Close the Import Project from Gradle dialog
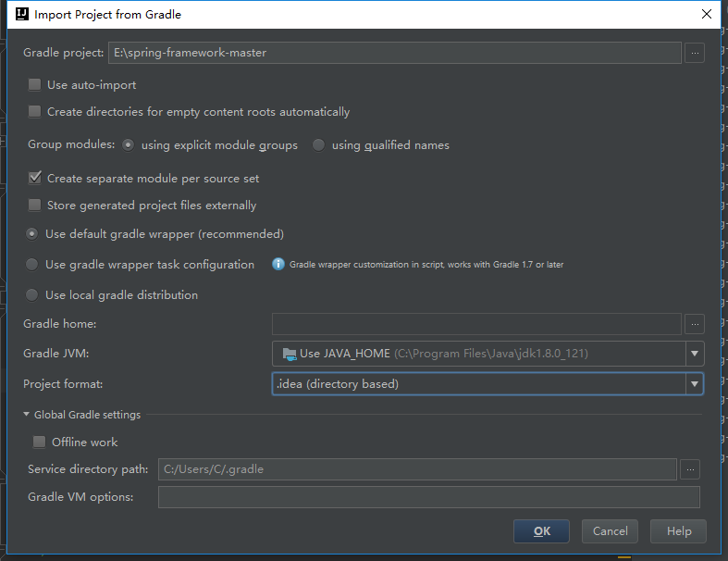This screenshot has height=561, width=728. [707, 14]
